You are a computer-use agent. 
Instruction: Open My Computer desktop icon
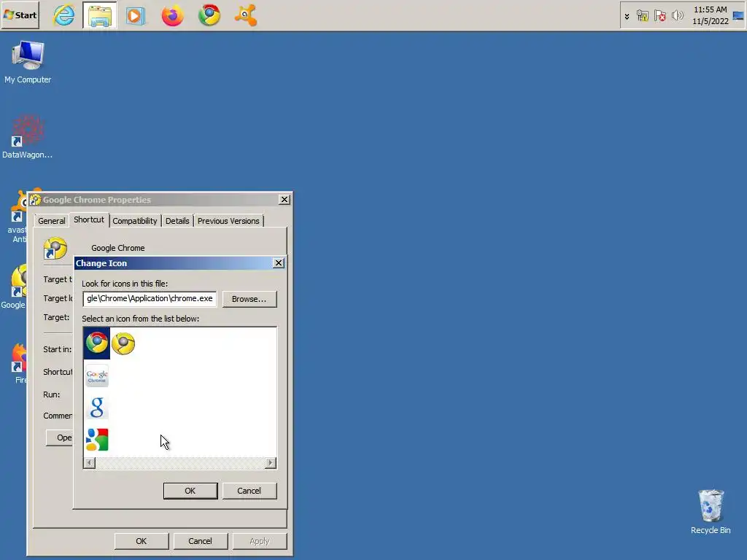[28, 62]
